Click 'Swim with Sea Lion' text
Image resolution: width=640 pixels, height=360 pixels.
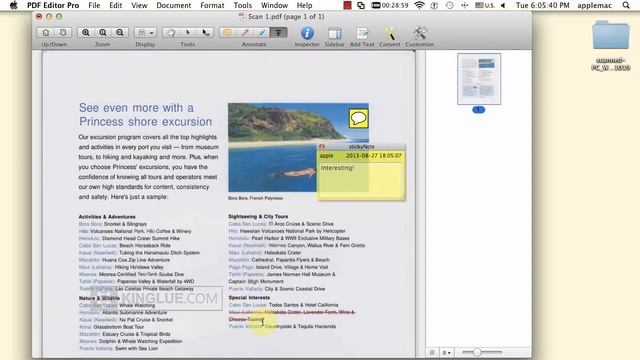[136, 348]
